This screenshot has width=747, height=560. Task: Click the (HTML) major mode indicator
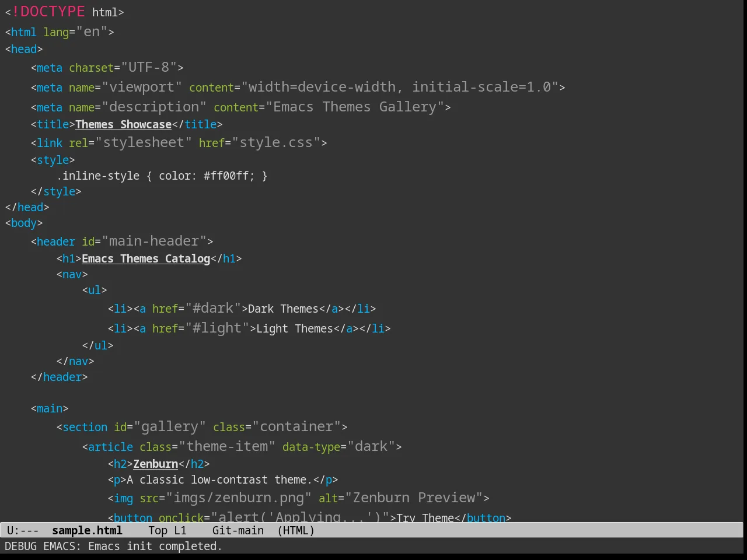[x=296, y=530]
